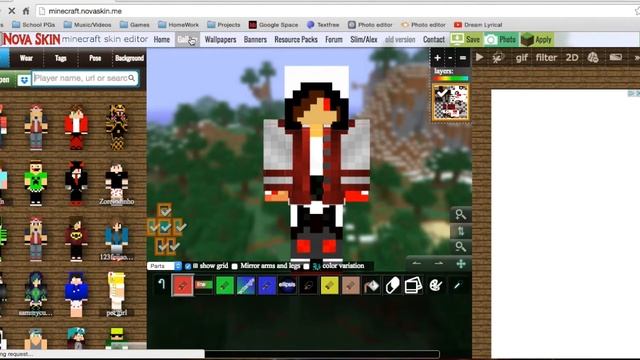Image resolution: width=640 pixels, height=360 pixels.
Task: Click the Photo button
Action: click(x=501, y=40)
